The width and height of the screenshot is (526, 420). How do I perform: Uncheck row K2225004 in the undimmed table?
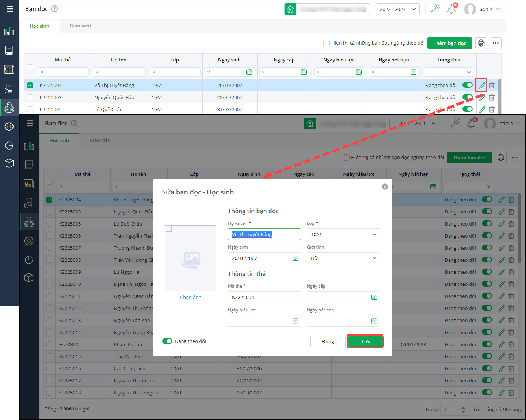tap(30, 85)
